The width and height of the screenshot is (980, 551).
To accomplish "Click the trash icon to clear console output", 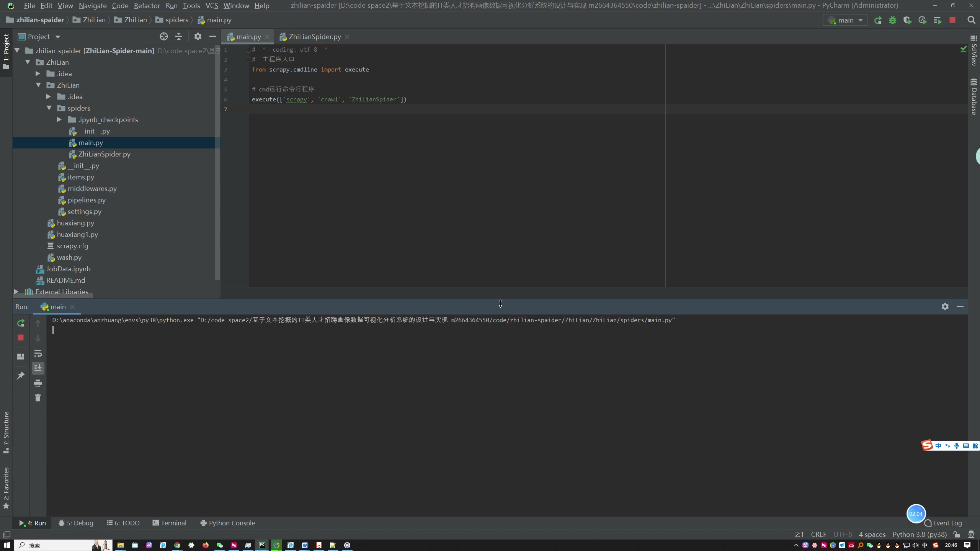I will [x=38, y=398].
